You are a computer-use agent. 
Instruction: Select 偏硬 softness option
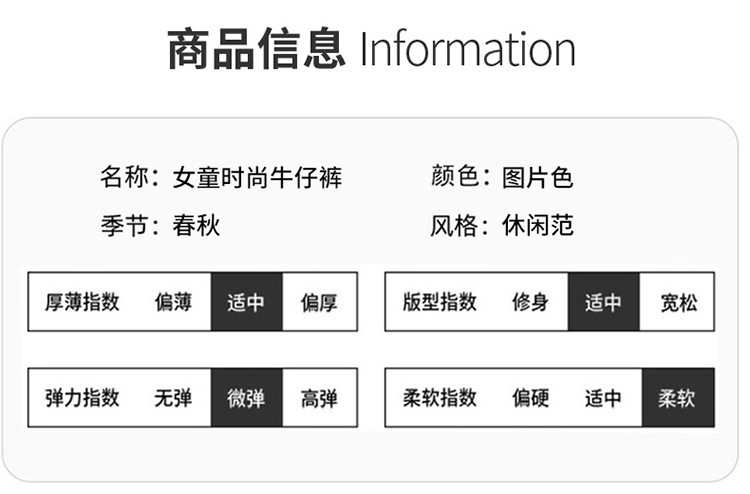[530, 398]
